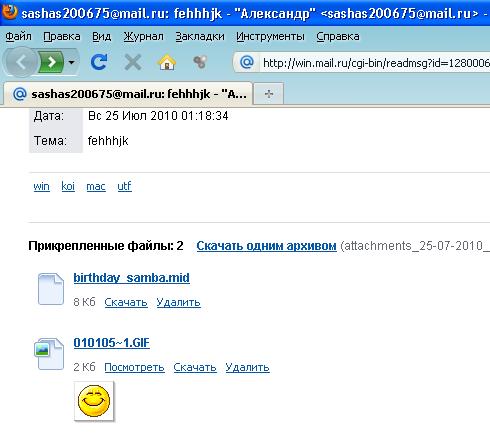
Task: Click the gray share icon beside Home
Action: tap(200, 62)
